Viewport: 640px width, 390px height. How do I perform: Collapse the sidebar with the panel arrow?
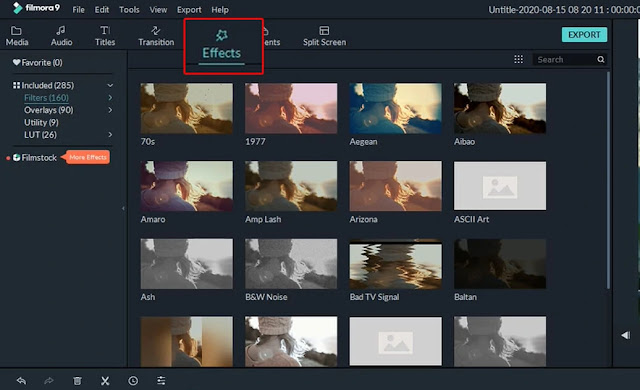(x=123, y=208)
